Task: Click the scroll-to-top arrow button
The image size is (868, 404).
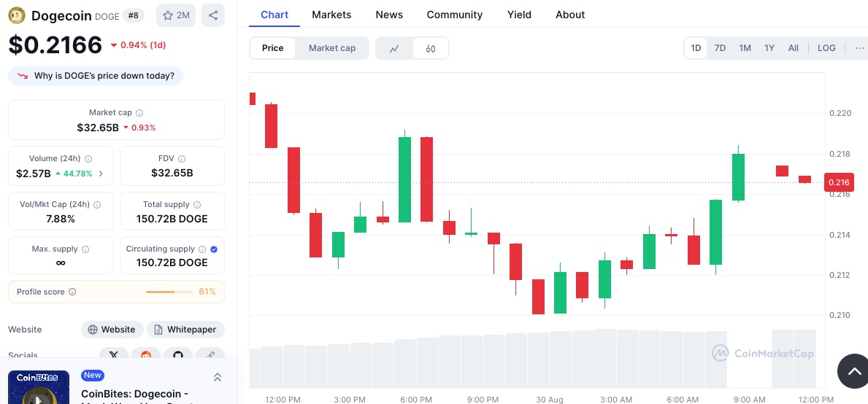Action: click(x=853, y=371)
